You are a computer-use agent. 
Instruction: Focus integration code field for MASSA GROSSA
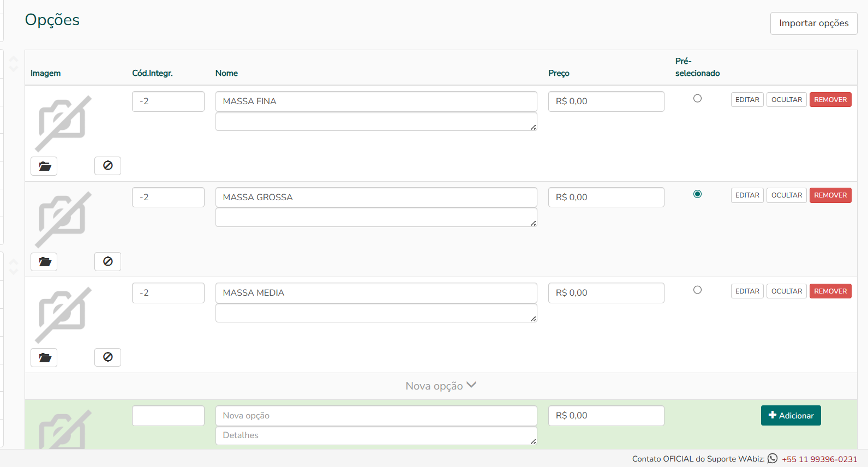pos(168,197)
